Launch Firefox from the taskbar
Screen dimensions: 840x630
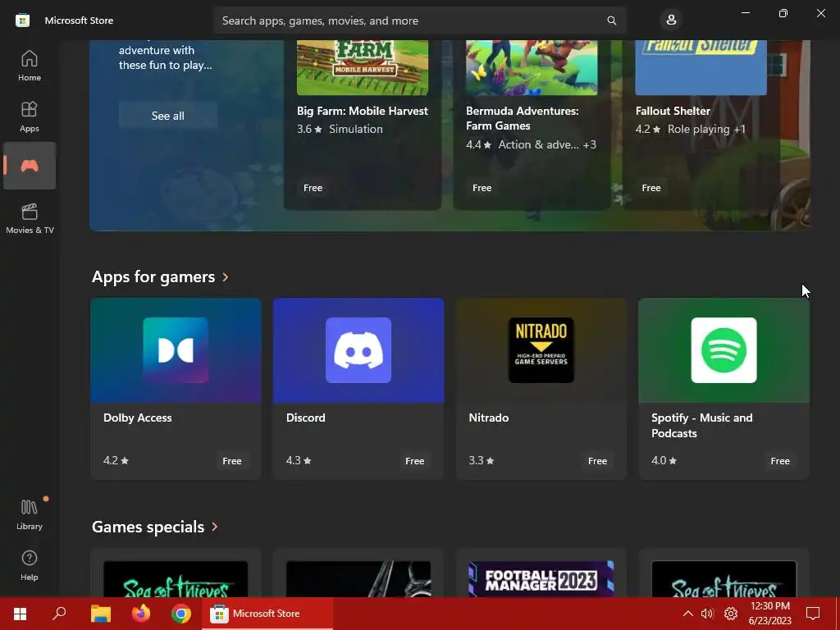point(141,614)
